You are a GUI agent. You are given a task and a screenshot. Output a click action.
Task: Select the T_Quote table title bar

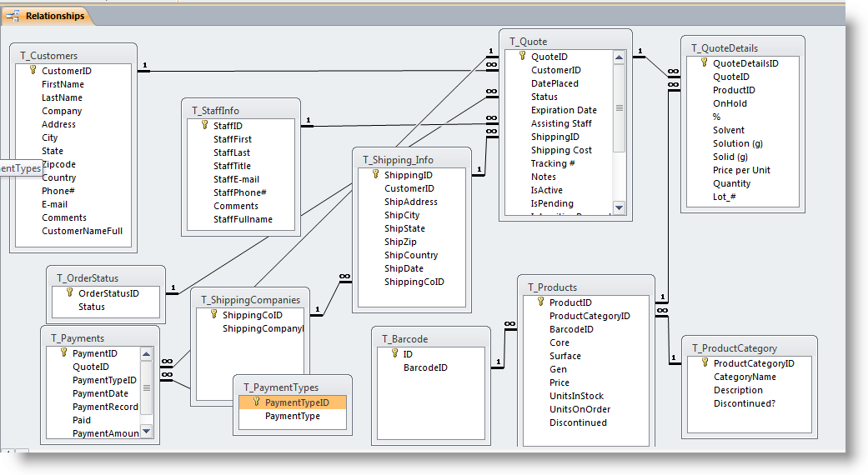565,42
